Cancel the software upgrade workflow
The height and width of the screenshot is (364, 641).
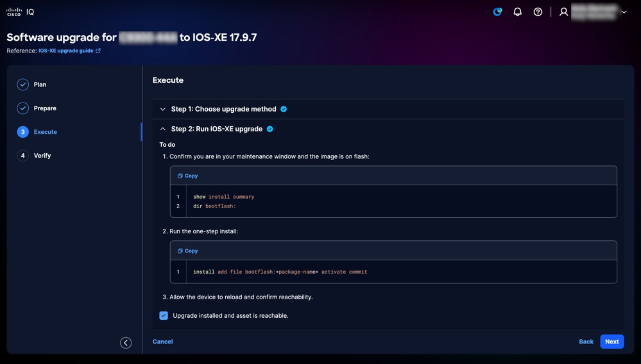[x=163, y=342]
